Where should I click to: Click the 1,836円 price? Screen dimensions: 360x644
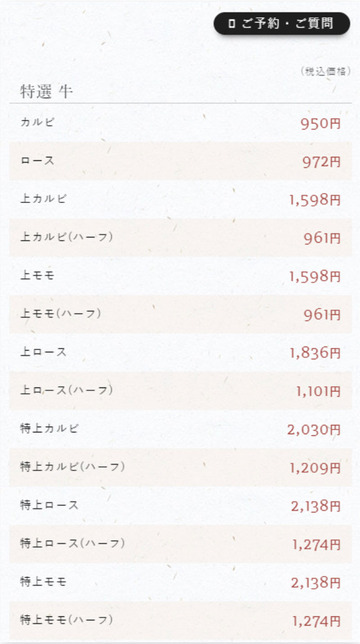[x=315, y=353]
